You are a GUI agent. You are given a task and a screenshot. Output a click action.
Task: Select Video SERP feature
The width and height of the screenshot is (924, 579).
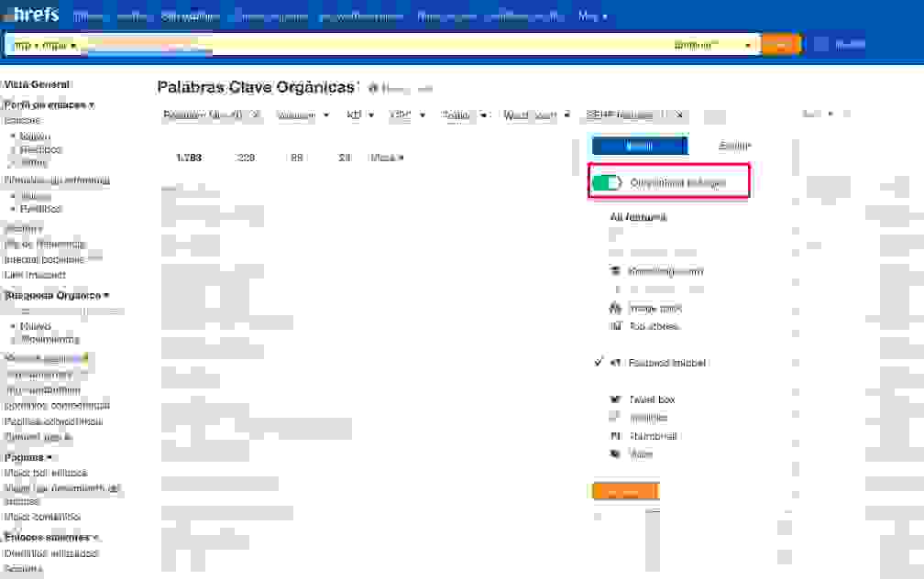[x=641, y=453]
